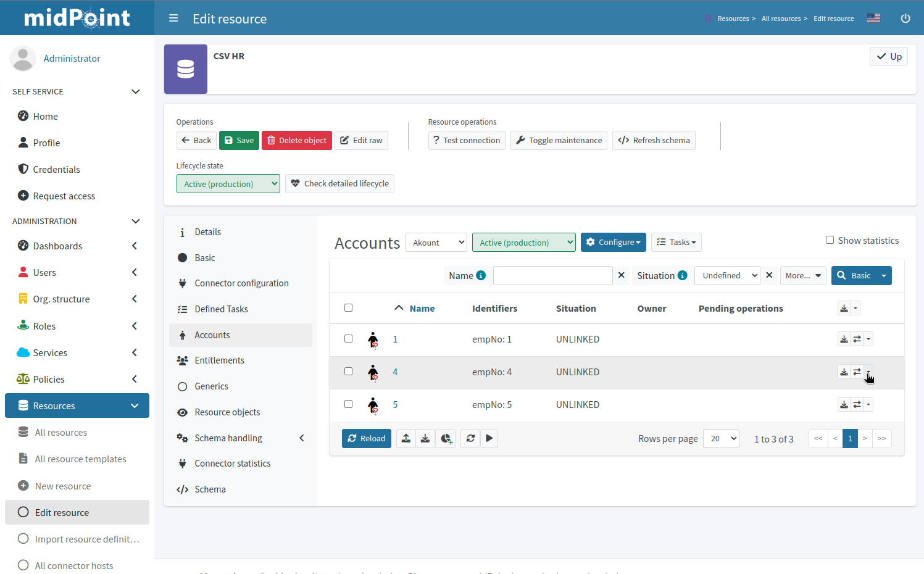Open row 4 actions dropdown caret
Viewport: 924px width, 574px height.
click(x=868, y=372)
